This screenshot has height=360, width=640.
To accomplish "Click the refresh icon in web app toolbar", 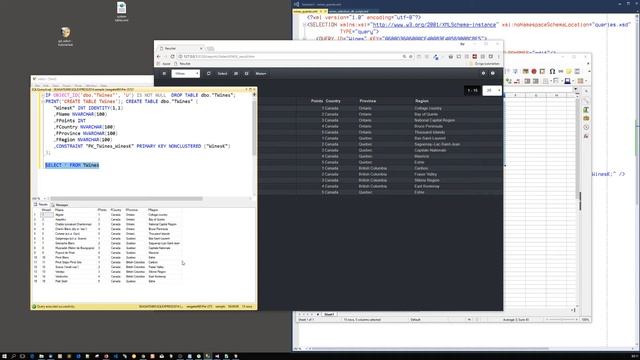I will (209, 73).
